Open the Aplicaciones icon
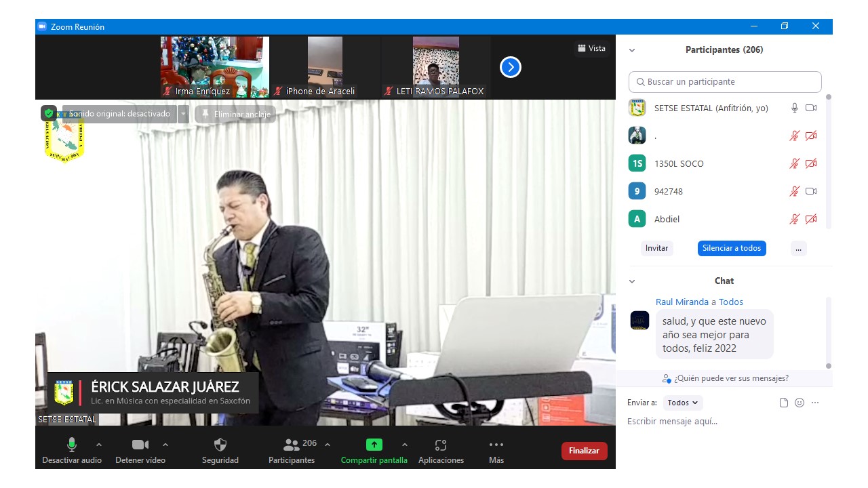868x488 pixels. (441, 445)
